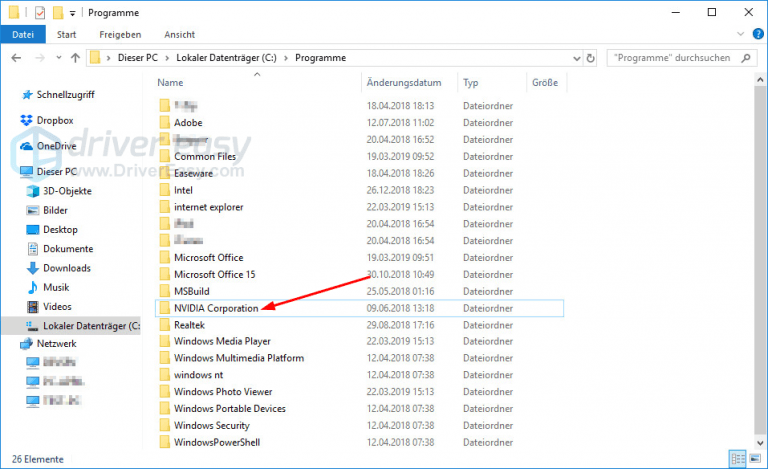Viewport: 768px width, 469px height.
Task: Refresh the Programme folder view
Action: [x=591, y=58]
